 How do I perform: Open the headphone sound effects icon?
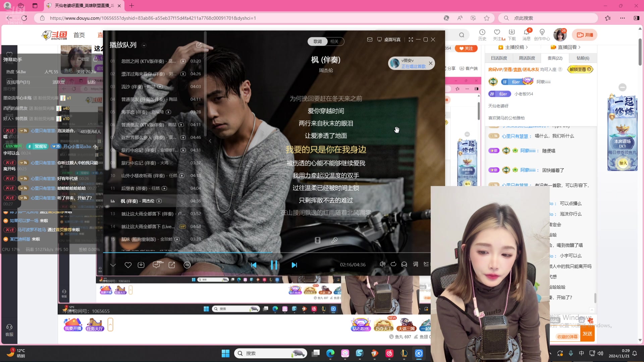coord(404,264)
